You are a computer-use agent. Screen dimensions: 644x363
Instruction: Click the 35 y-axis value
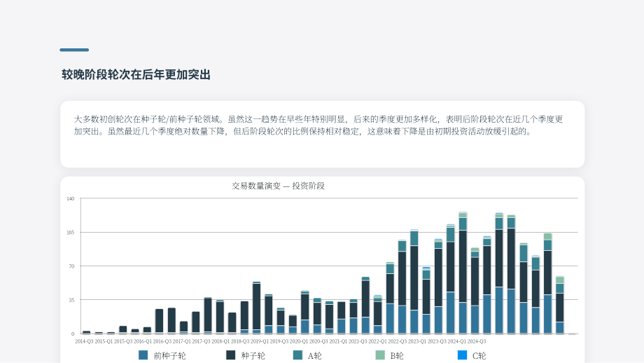pos(72,300)
